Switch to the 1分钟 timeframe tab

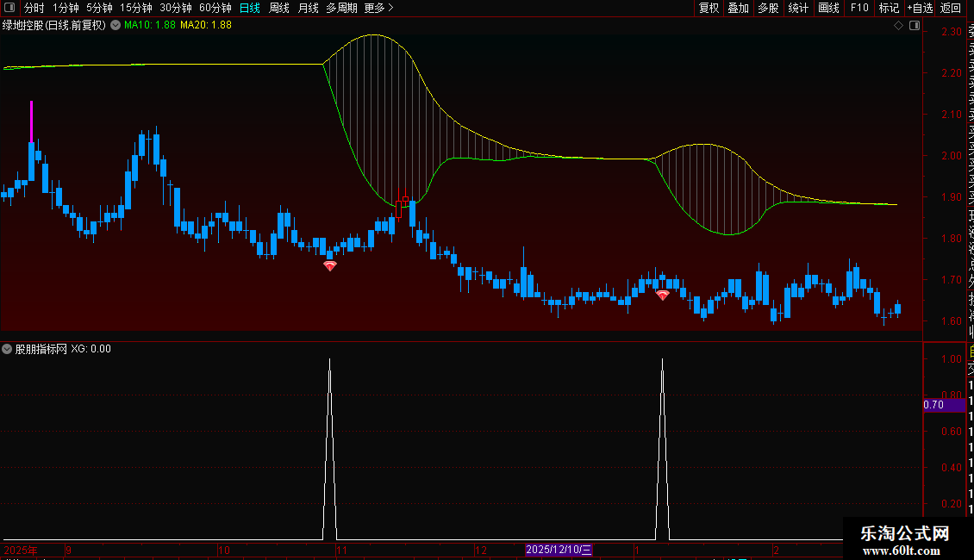tap(66, 8)
